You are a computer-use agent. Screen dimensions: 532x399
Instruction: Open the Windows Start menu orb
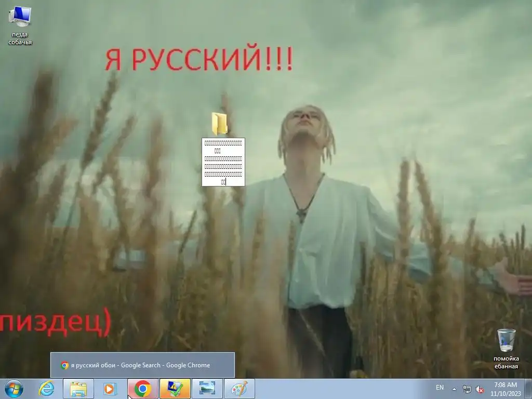pos(14,389)
